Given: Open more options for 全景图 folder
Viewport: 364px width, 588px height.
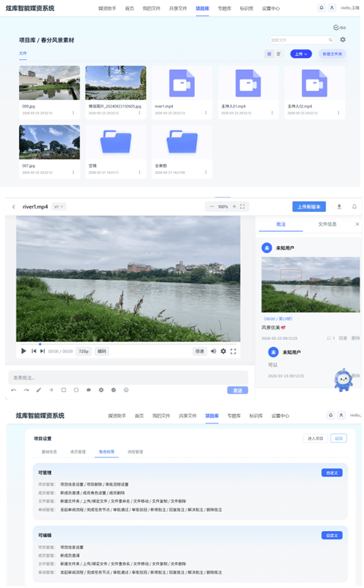Looking at the screenshot, I should (x=205, y=173).
